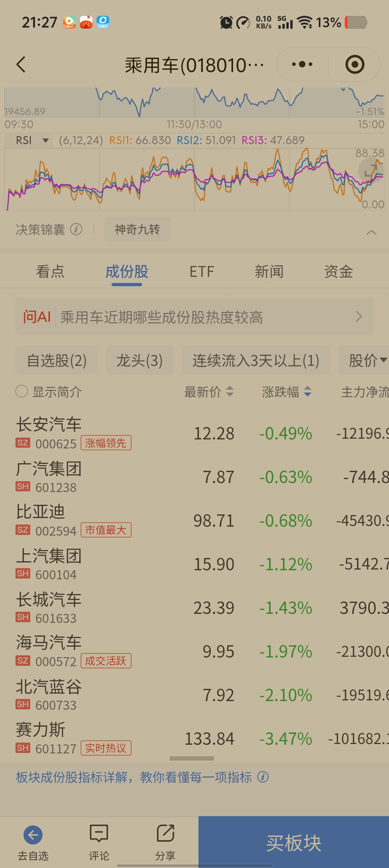
Task: Switch to the ETF tab
Action: pos(202,272)
